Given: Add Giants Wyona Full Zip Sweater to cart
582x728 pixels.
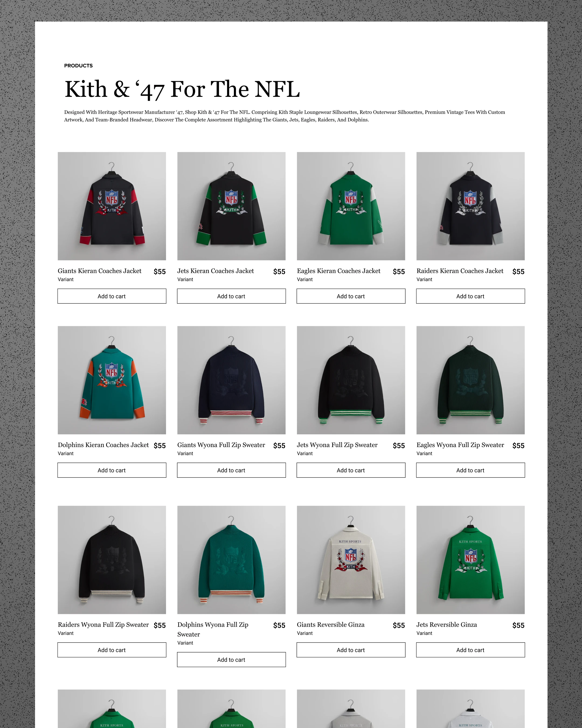Looking at the screenshot, I should (x=231, y=470).
